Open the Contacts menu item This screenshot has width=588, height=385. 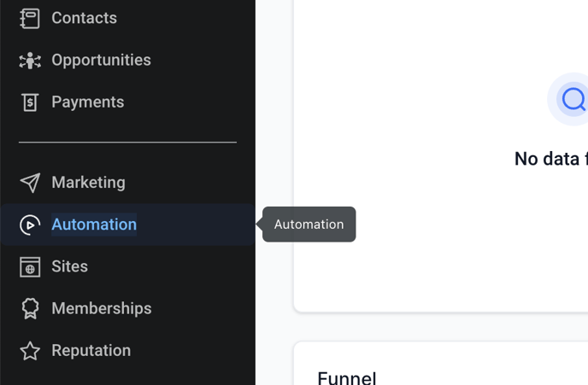(x=84, y=18)
